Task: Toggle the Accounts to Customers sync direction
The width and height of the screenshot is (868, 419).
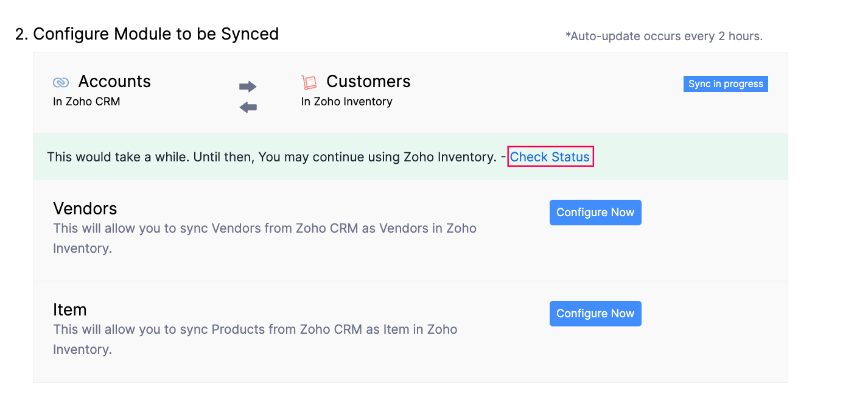Action: tap(248, 86)
